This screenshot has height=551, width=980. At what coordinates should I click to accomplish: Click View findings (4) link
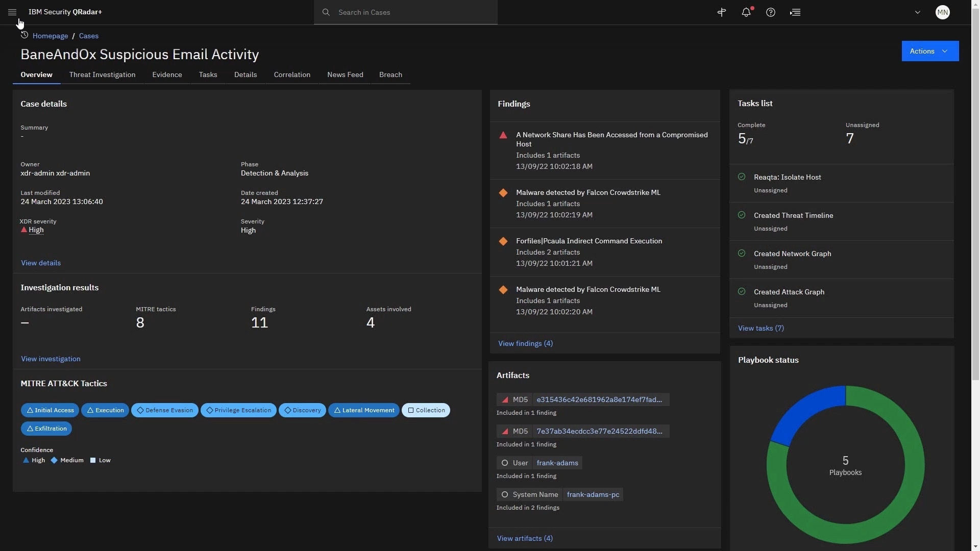[525, 343]
